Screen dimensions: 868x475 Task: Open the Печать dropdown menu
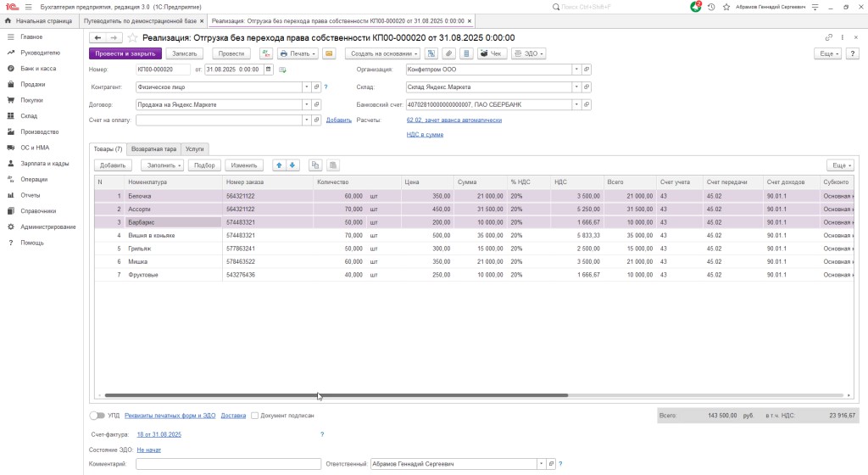pyautogui.click(x=298, y=53)
